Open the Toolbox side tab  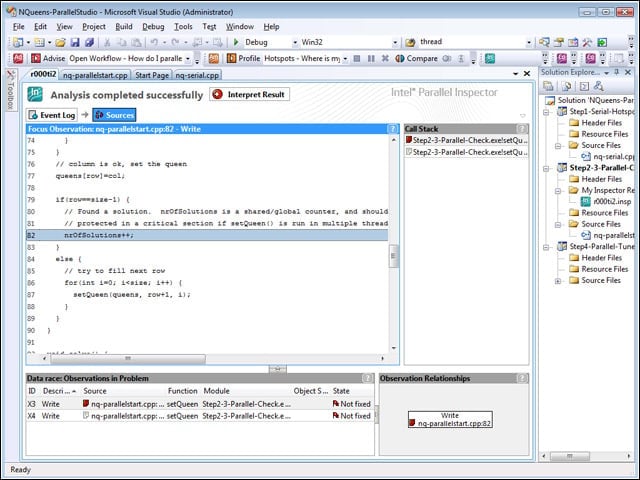coord(11,90)
